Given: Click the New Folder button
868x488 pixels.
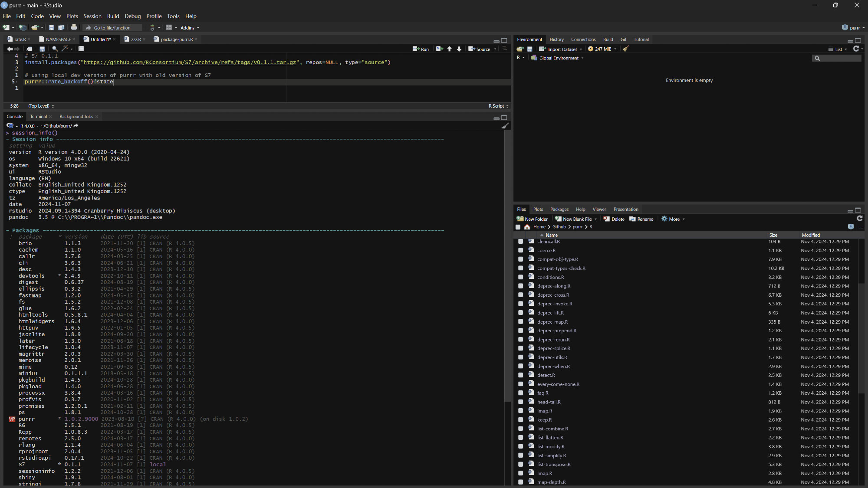Looking at the screenshot, I should (532, 219).
